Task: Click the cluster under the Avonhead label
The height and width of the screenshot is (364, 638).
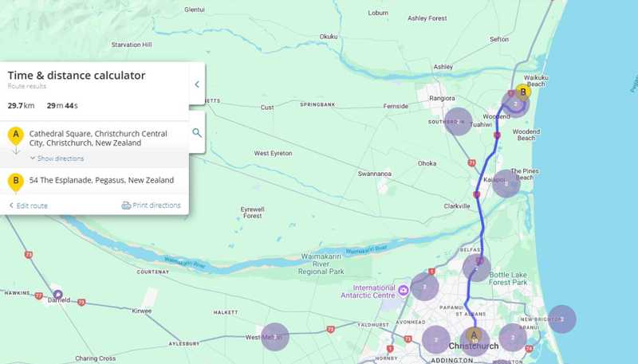Action: click(x=436, y=339)
